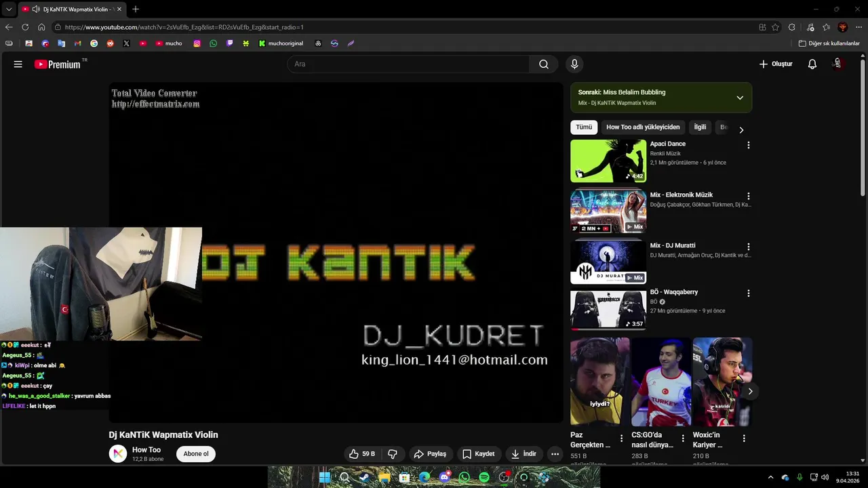
Task: Download video with İndir button
Action: pos(524,454)
